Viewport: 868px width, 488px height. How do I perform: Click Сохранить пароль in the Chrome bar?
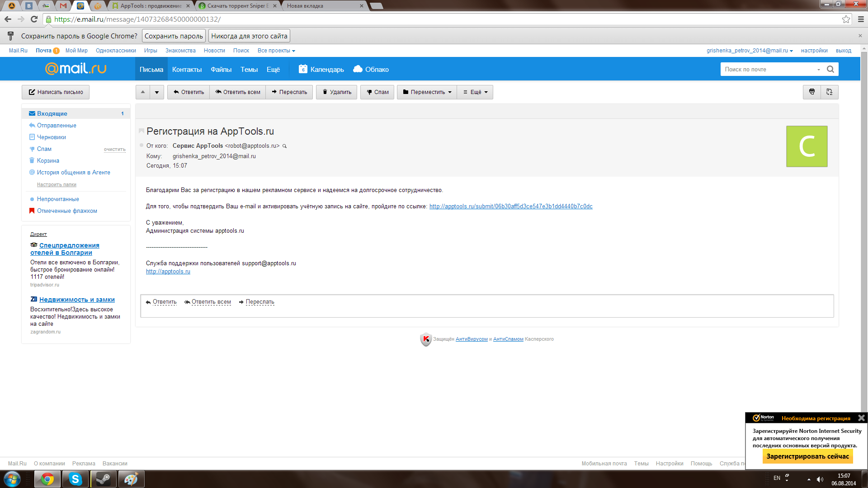[174, 36]
